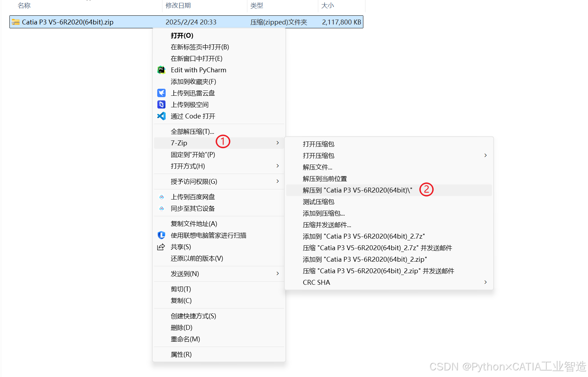This screenshot has width=588, height=377.
Task: Select file Catia P3 V5-6R2020(64bit).zip
Action: click(186, 22)
